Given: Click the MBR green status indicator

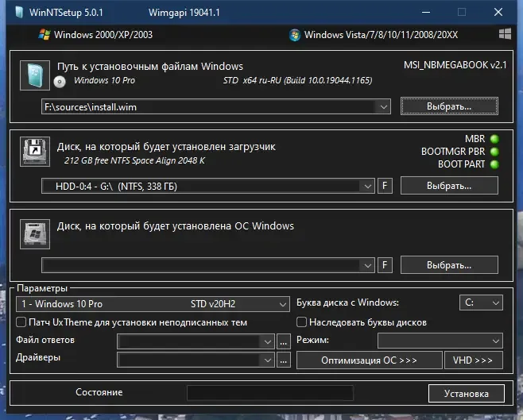Looking at the screenshot, I should click(494, 139).
